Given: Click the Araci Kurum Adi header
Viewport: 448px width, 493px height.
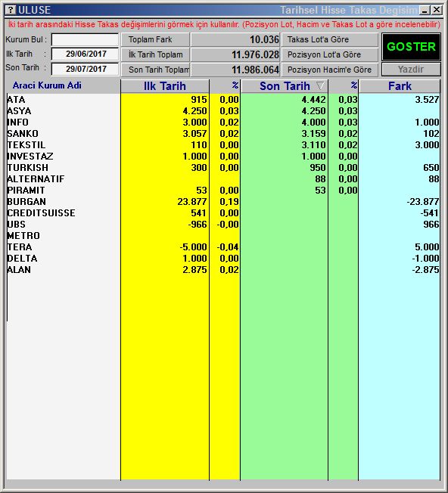Looking at the screenshot, I should pyautogui.click(x=47, y=85).
